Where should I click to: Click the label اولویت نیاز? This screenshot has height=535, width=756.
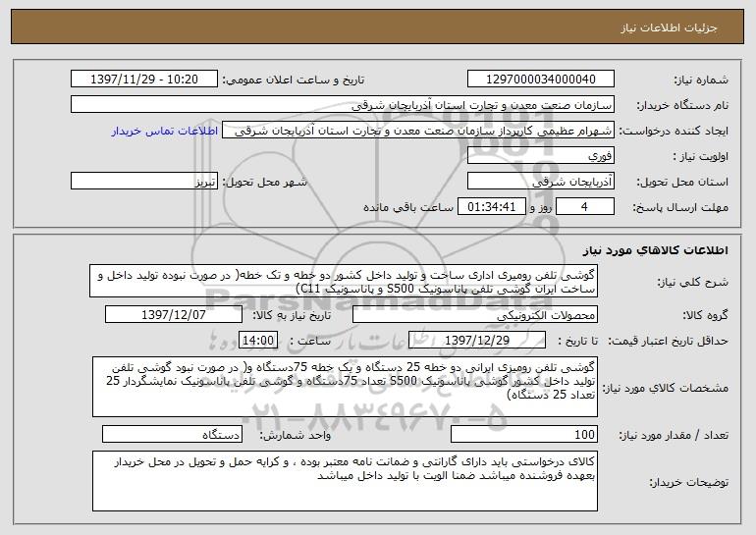pos(701,157)
